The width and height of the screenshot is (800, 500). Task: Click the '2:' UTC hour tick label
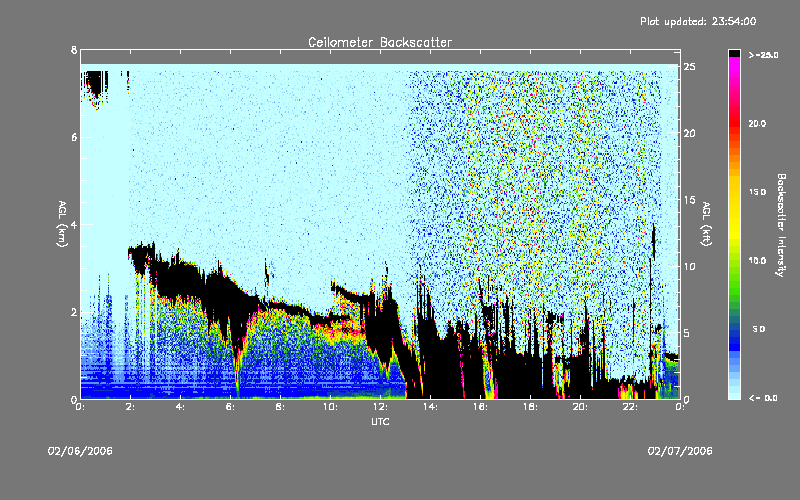tap(131, 407)
